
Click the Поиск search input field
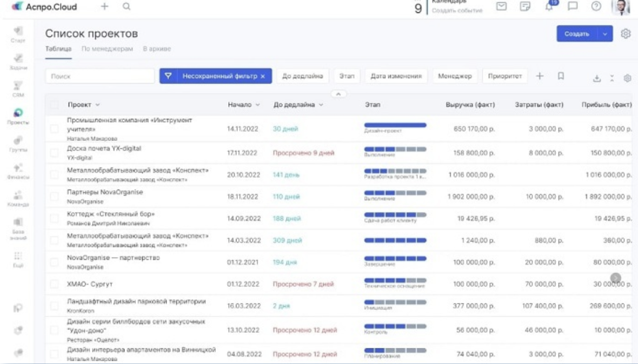click(100, 76)
